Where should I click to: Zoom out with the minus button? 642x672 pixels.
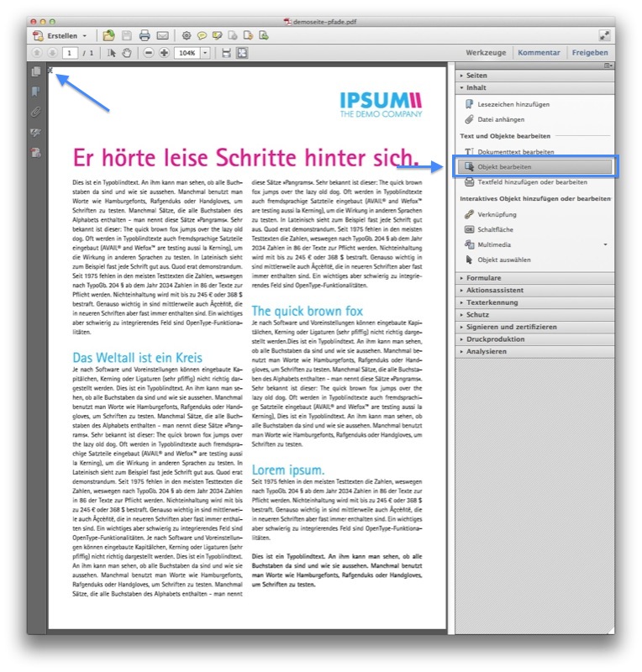[x=149, y=53]
